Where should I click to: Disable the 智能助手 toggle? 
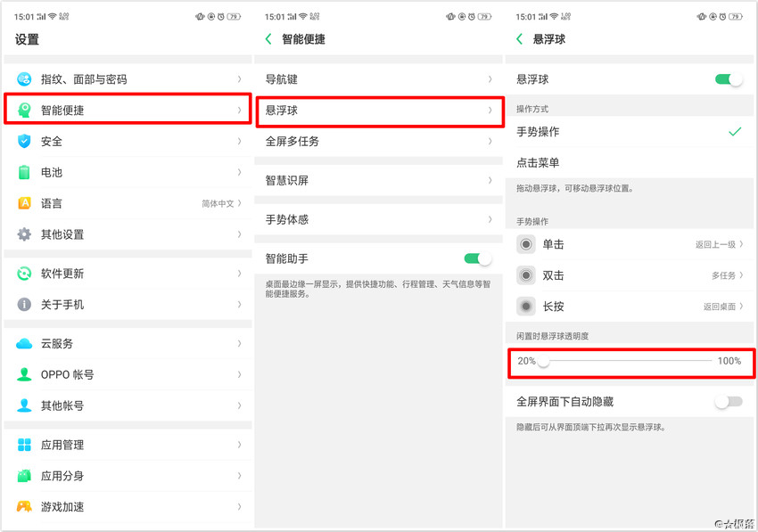(475, 256)
